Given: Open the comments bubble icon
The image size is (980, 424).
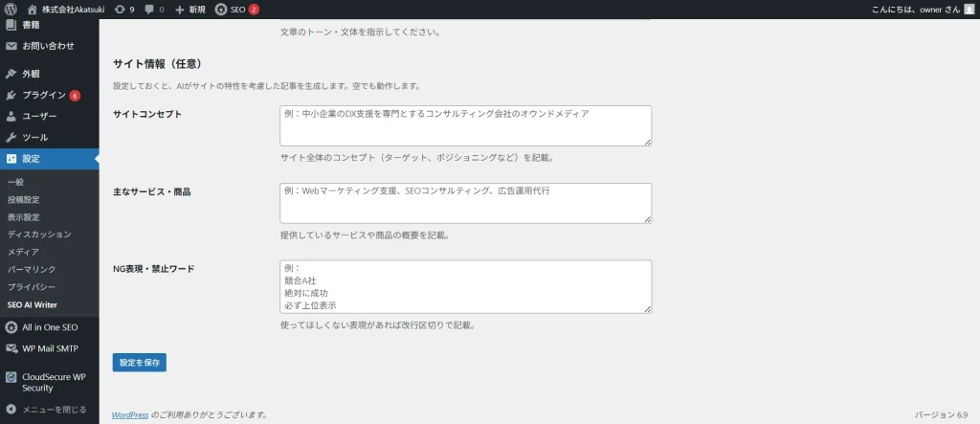Looking at the screenshot, I should coord(149,9).
